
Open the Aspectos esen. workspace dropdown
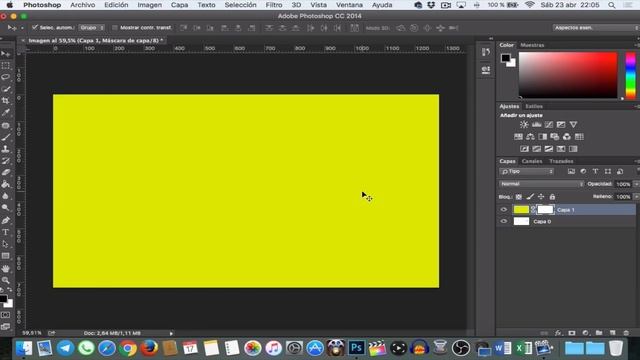coord(596,28)
